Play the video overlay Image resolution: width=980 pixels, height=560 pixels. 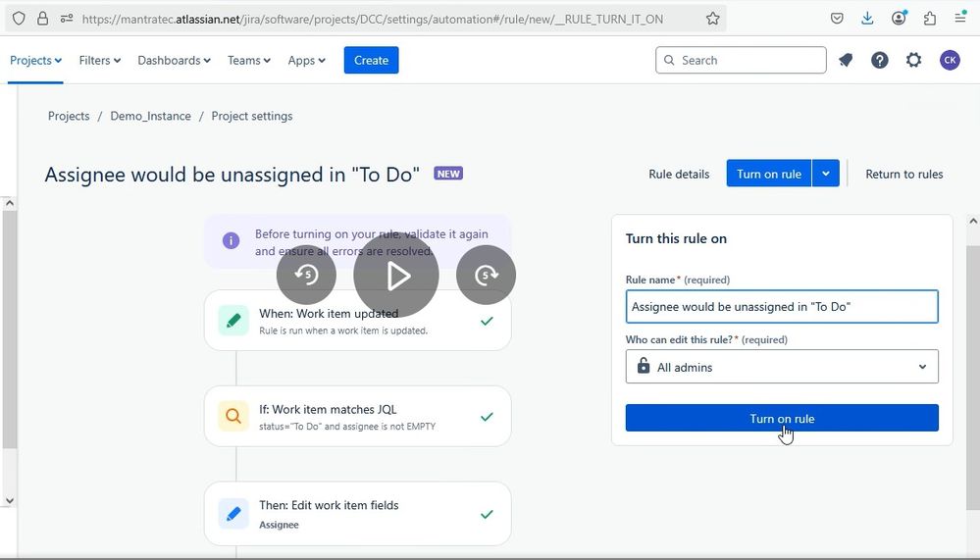click(396, 275)
